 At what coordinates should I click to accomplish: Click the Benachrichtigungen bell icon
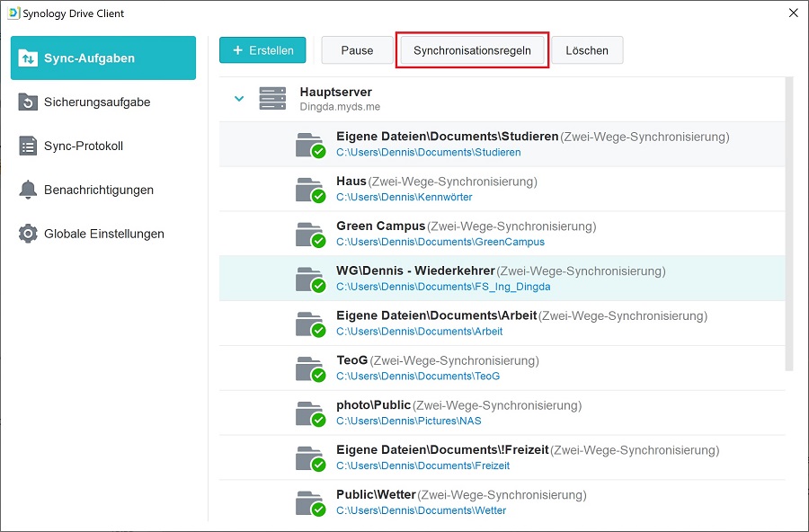point(28,190)
